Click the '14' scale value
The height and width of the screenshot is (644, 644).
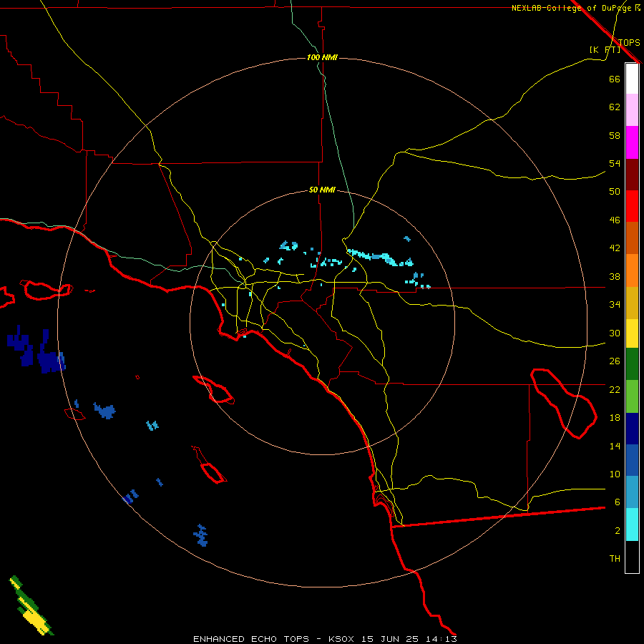[x=615, y=446]
